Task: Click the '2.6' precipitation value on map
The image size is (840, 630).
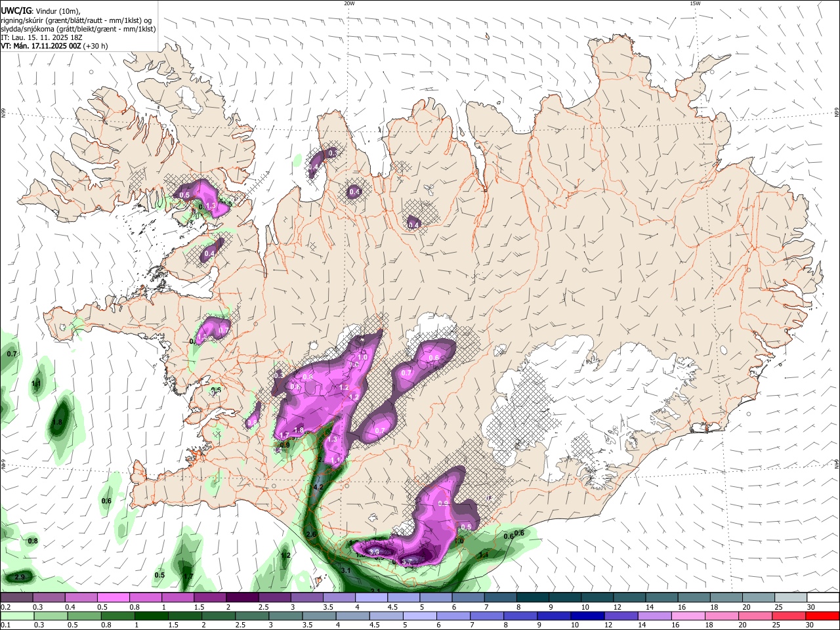Action: (x=311, y=535)
